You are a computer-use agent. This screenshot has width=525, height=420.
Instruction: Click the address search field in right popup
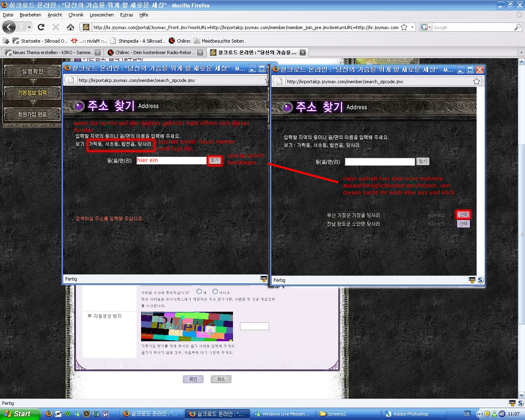pyautogui.click(x=379, y=162)
